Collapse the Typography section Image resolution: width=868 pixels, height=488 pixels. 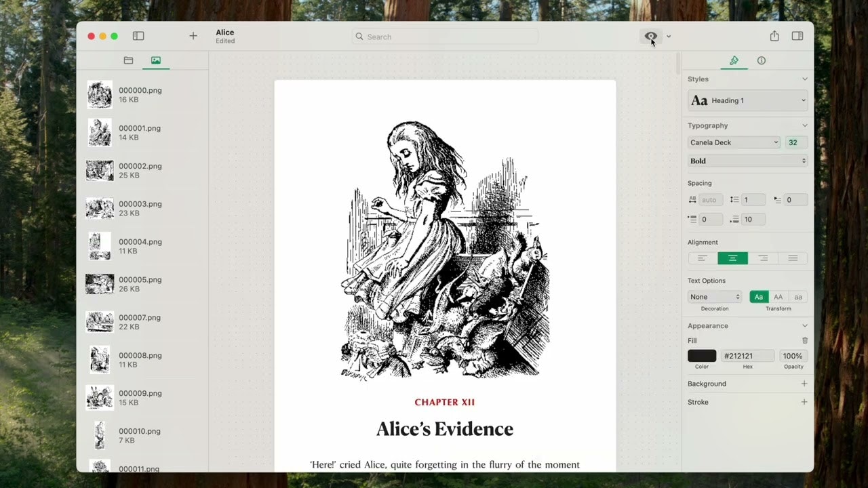pyautogui.click(x=805, y=125)
